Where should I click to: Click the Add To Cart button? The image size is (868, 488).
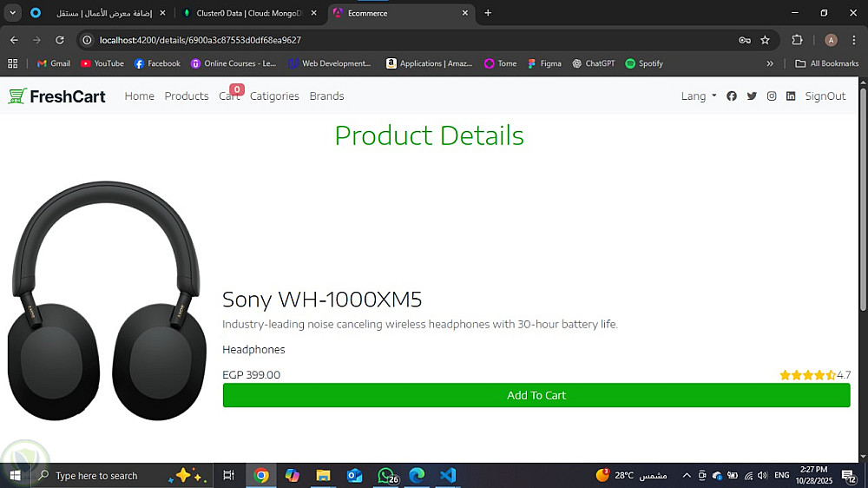click(536, 395)
